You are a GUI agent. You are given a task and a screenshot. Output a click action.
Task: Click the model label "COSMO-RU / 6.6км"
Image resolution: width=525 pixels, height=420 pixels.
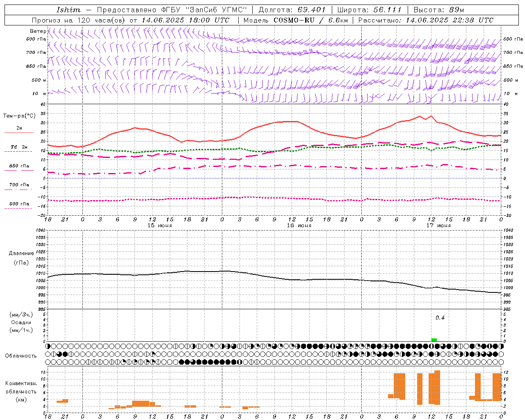(x=310, y=20)
